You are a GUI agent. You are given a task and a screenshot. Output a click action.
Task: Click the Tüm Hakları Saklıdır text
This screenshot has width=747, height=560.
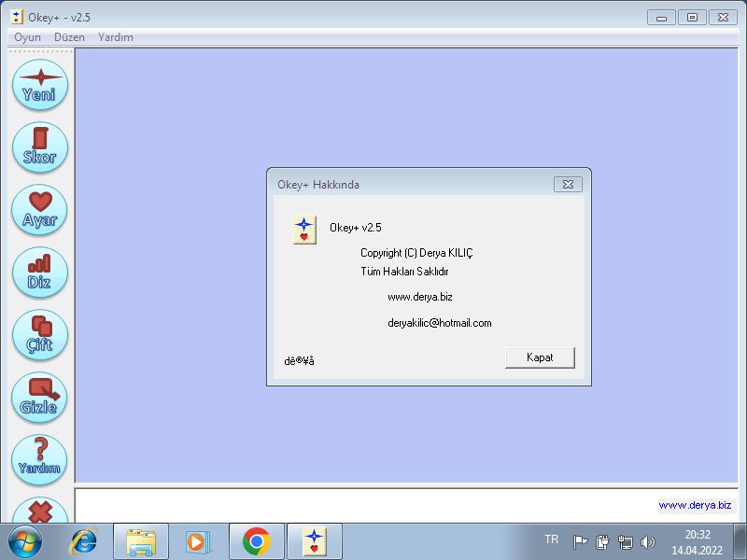404,272
